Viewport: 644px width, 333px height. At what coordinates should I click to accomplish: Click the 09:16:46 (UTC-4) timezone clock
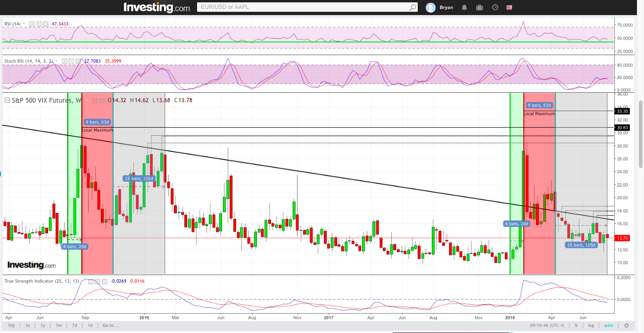tap(548, 325)
